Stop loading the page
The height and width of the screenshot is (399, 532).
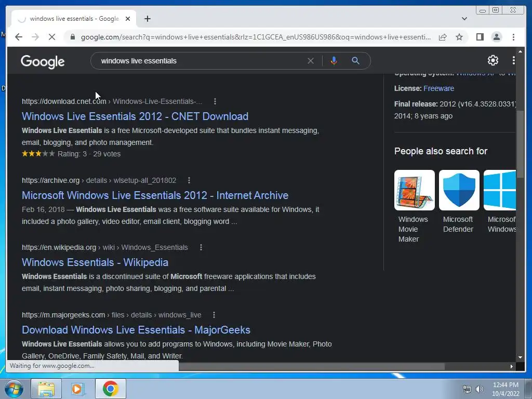(x=52, y=37)
